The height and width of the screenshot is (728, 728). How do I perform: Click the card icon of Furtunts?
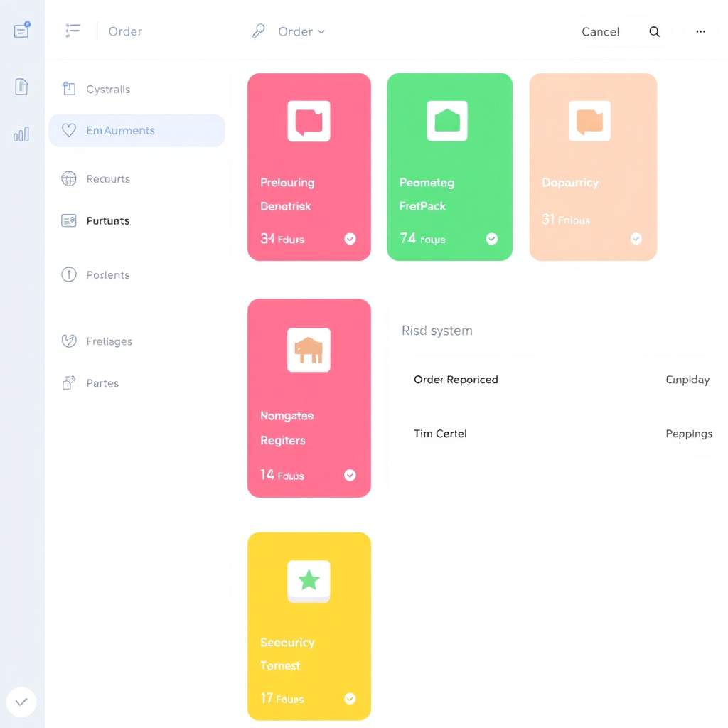pos(69,220)
